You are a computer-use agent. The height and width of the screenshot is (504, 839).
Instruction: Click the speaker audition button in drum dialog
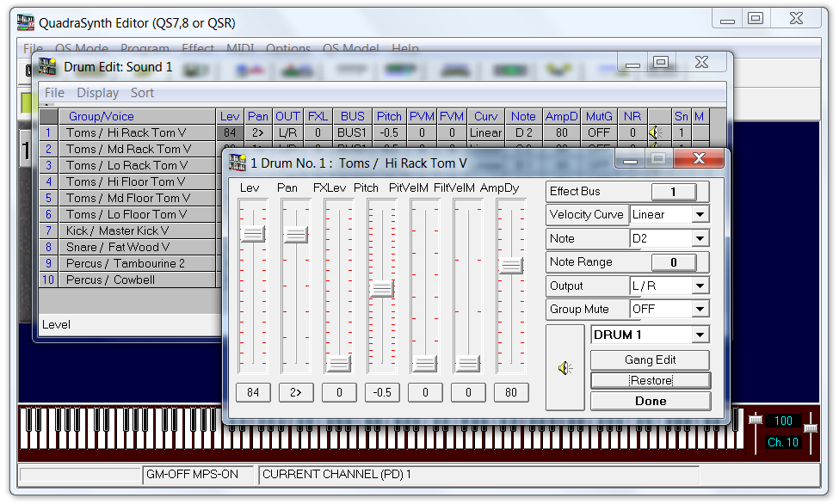(565, 368)
